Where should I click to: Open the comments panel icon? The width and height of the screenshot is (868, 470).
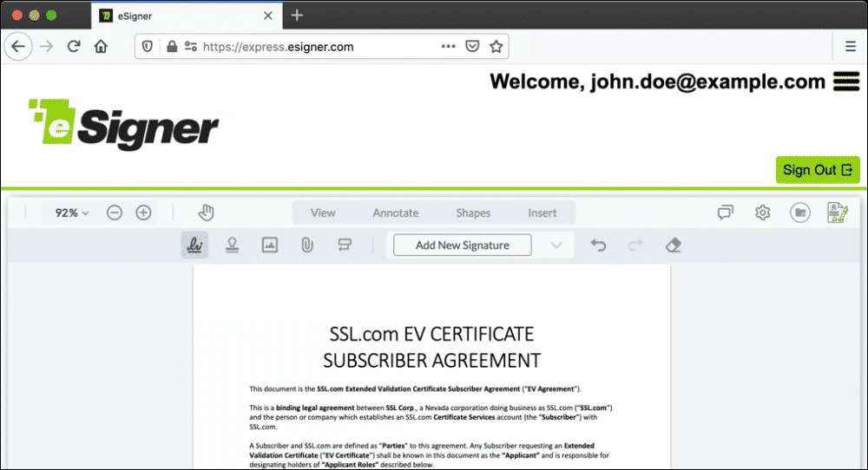pos(726,212)
